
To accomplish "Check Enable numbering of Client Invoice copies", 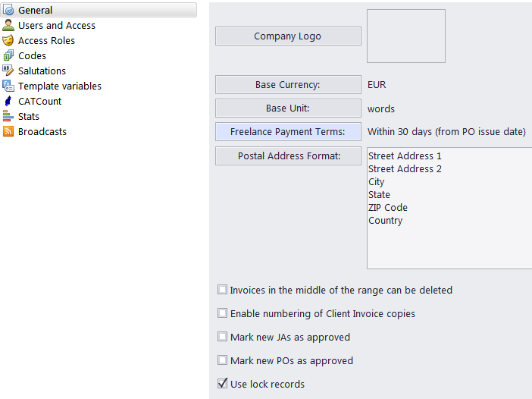I will click(223, 313).
